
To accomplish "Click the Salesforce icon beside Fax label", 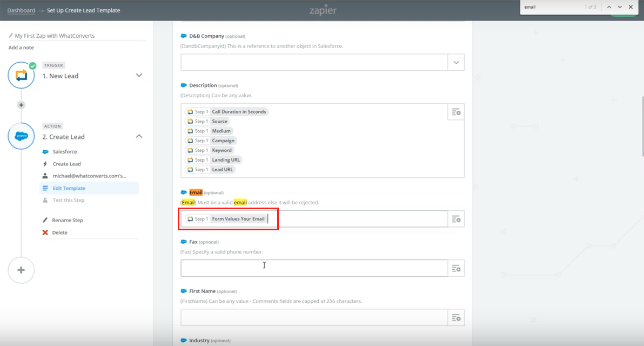I will (x=184, y=242).
